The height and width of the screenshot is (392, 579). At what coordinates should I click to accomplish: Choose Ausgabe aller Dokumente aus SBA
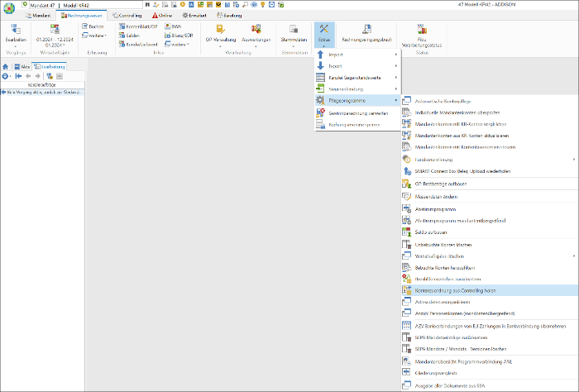[x=490, y=385]
